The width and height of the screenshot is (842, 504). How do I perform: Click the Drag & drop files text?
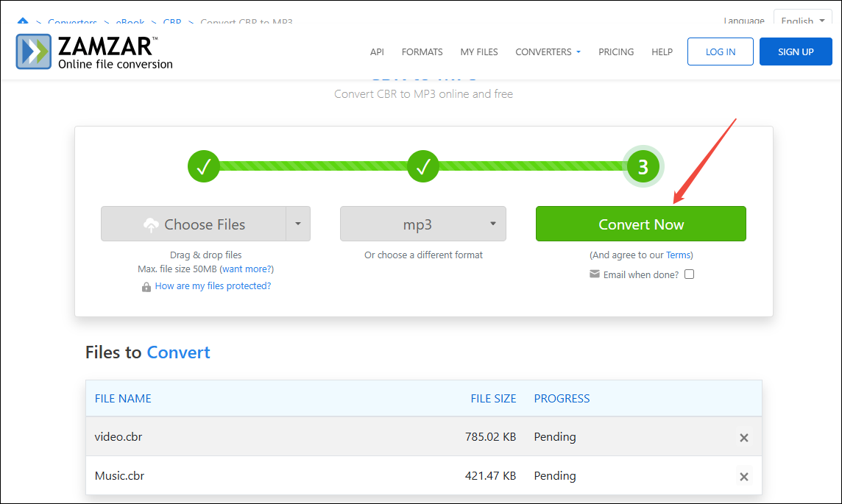(205, 255)
